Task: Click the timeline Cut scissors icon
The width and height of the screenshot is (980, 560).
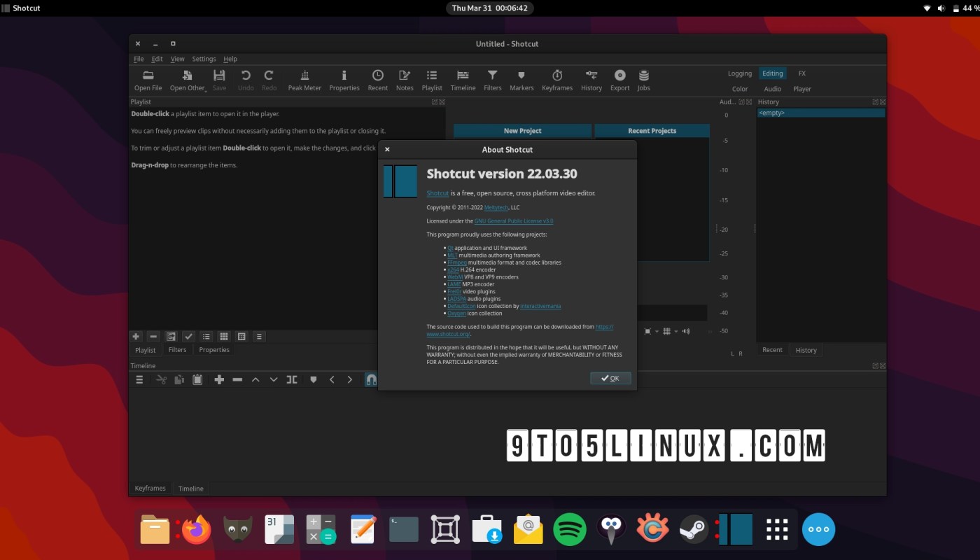Action: (161, 379)
